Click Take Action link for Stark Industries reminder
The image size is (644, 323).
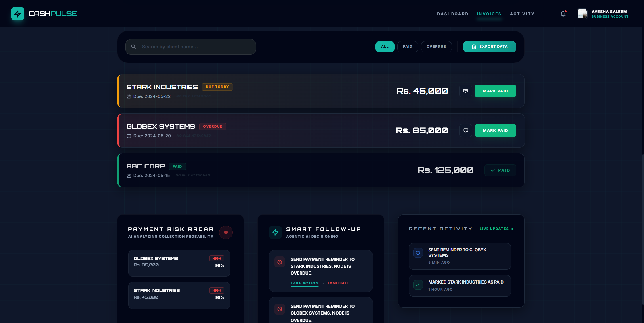(x=304, y=283)
